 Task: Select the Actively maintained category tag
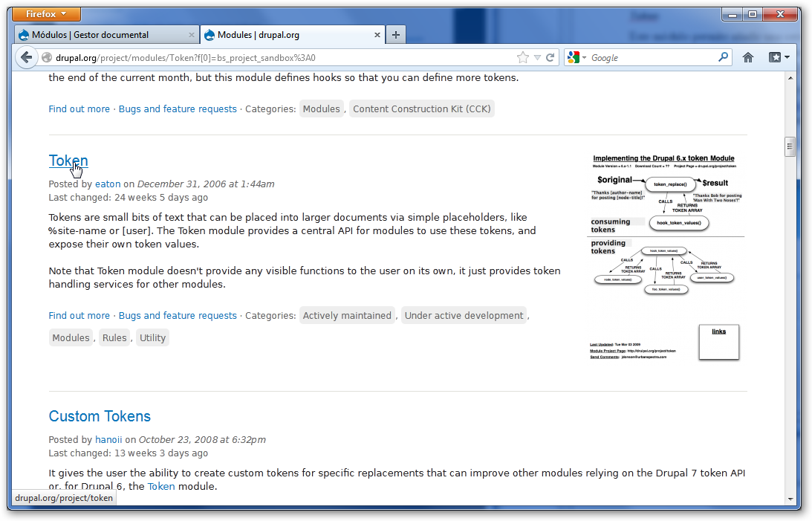coord(347,316)
